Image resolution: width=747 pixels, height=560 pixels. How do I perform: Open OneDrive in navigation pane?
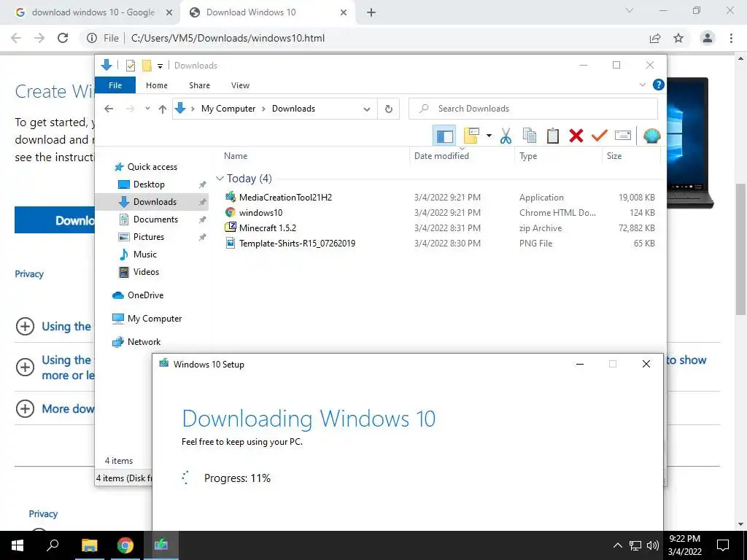click(x=145, y=295)
